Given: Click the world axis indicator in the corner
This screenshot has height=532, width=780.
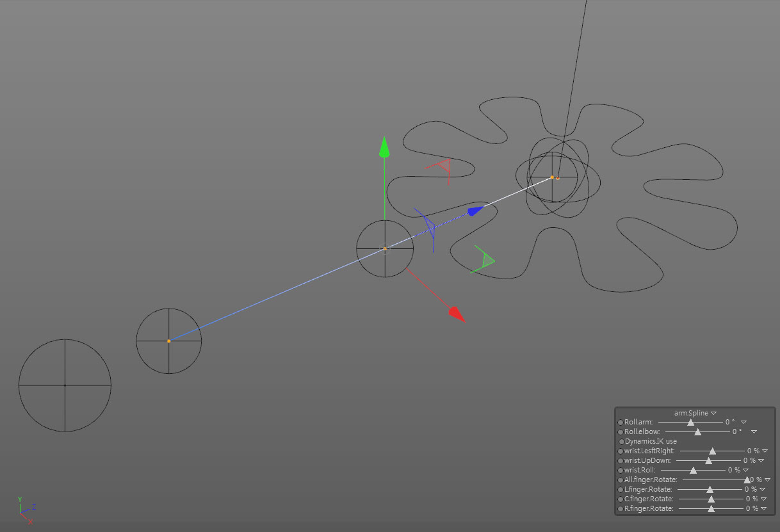Looking at the screenshot, I should click(24, 510).
